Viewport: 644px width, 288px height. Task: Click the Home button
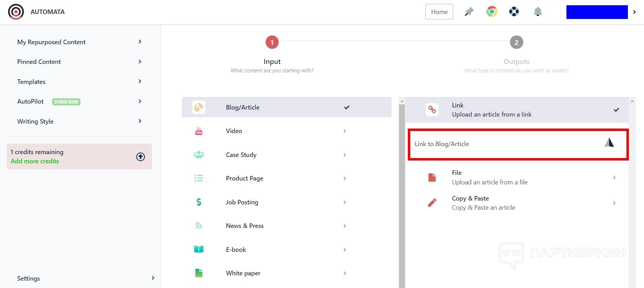(439, 12)
